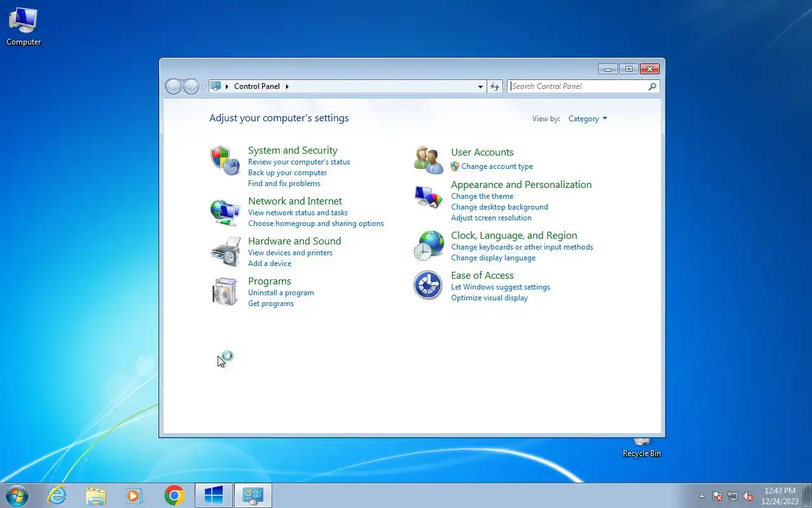The image size is (812, 508).
Task: Click the Action Center flag tray icon
Action: [x=717, y=496]
